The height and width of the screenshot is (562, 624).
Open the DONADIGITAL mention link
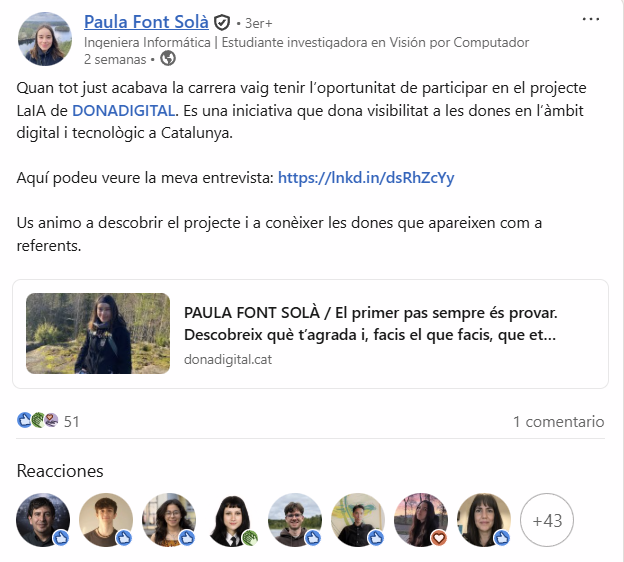123,111
